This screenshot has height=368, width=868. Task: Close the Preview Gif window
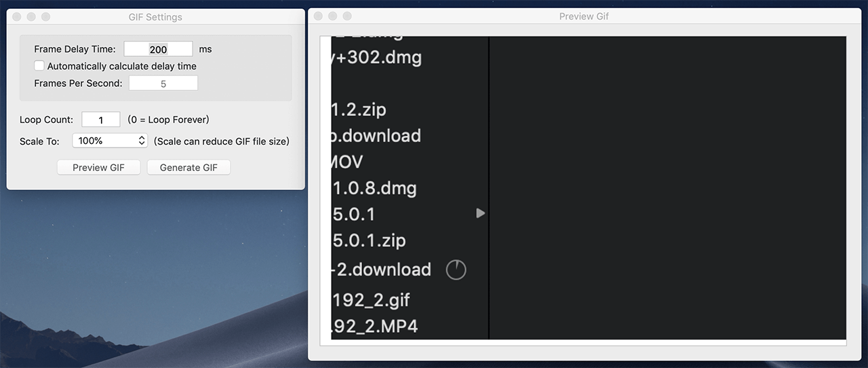pos(318,16)
